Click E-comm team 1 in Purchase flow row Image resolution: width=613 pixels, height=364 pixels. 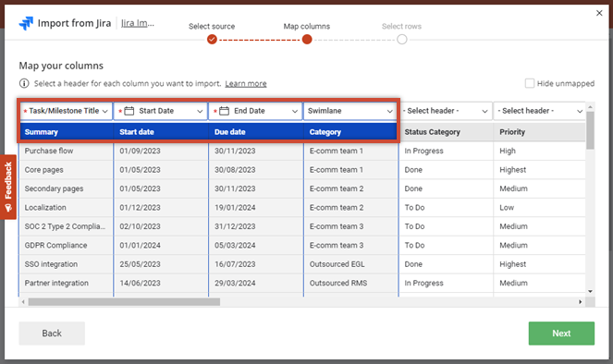click(x=350, y=151)
